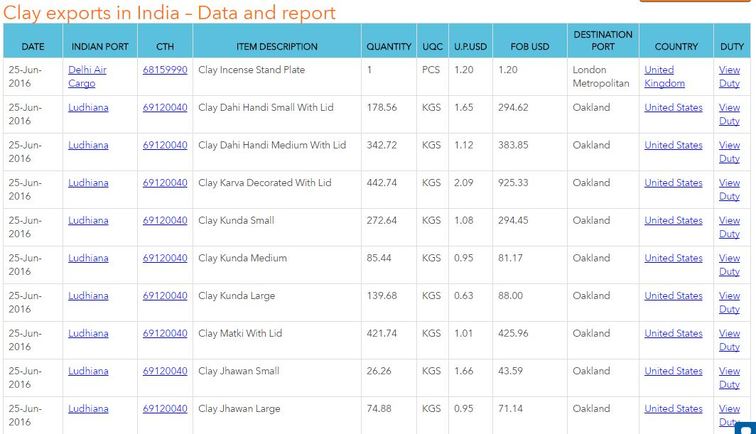756x434 pixels.
Task: Click Ludhiana in the Clay Matki With Lid row
Action: click(x=88, y=333)
